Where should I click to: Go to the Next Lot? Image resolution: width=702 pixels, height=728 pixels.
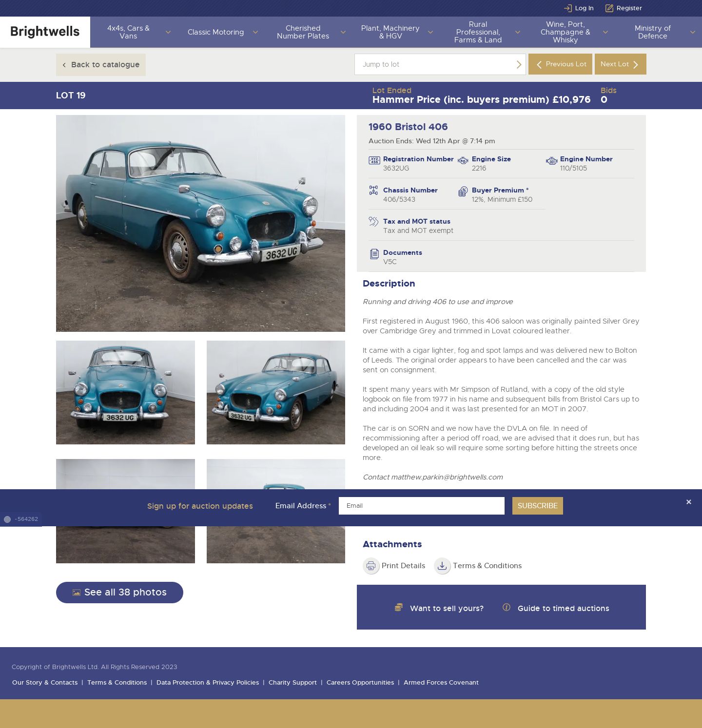(x=620, y=64)
